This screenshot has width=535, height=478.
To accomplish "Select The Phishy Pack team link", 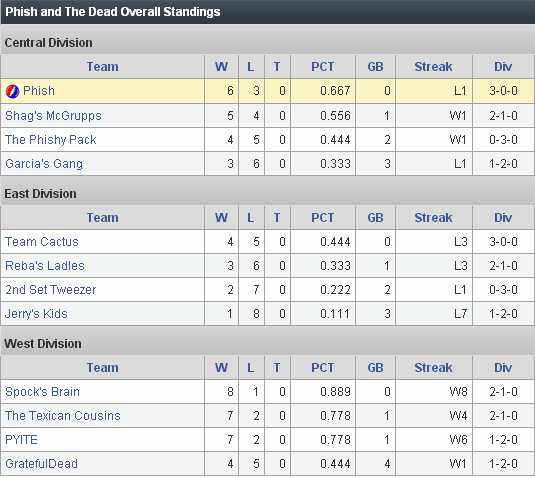I will click(50, 140).
